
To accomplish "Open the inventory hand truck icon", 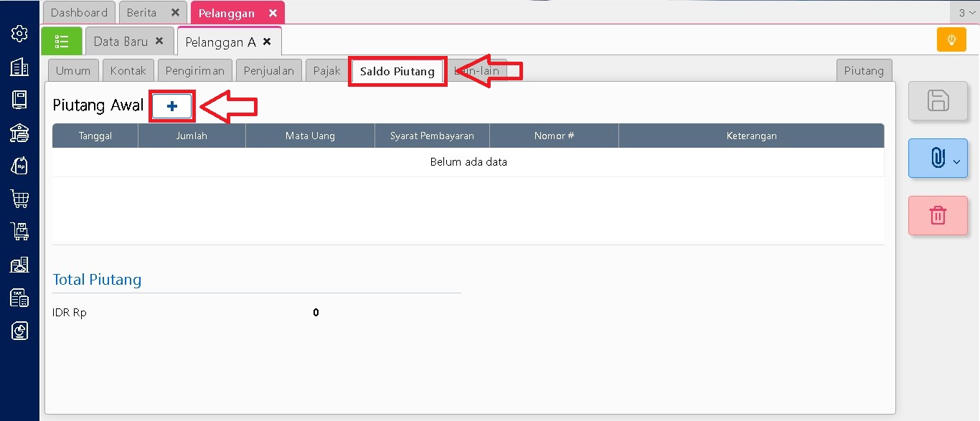I will 19,231.
